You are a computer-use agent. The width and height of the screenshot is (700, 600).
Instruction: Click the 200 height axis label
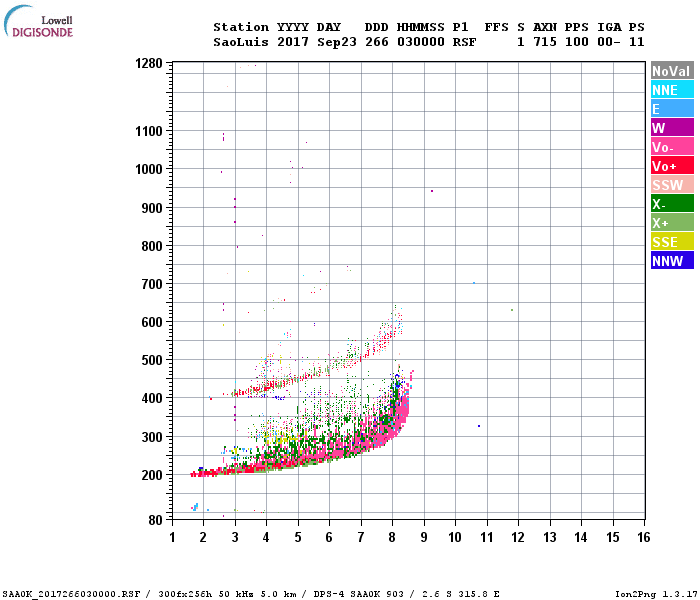[x=152, y=475]
